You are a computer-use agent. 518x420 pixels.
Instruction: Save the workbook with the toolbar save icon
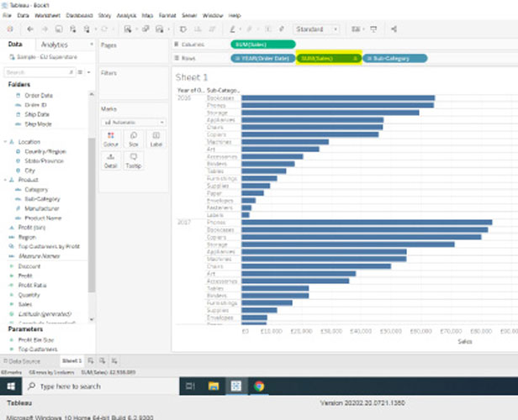click(x=59, y=29)
